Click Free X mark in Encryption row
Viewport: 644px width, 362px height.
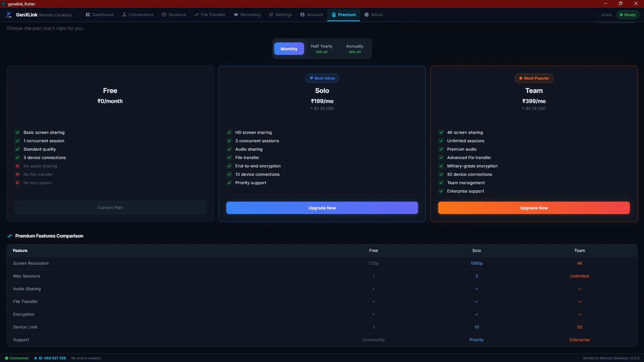374,314
